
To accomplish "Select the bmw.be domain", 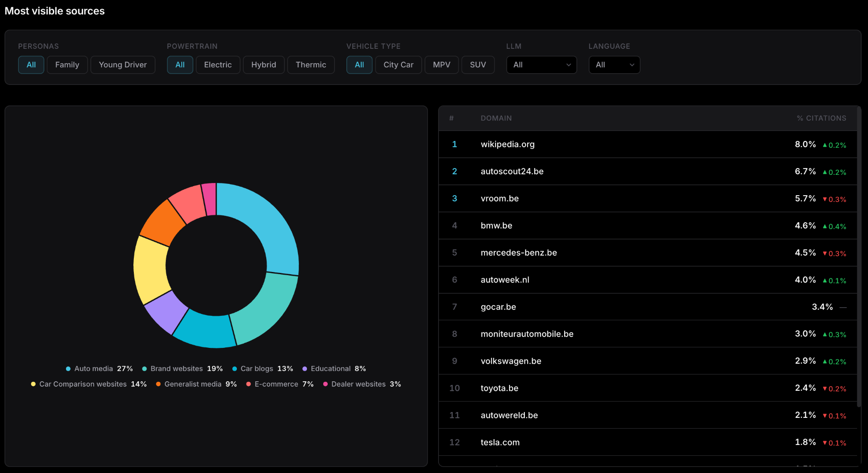I will [496, 225].
